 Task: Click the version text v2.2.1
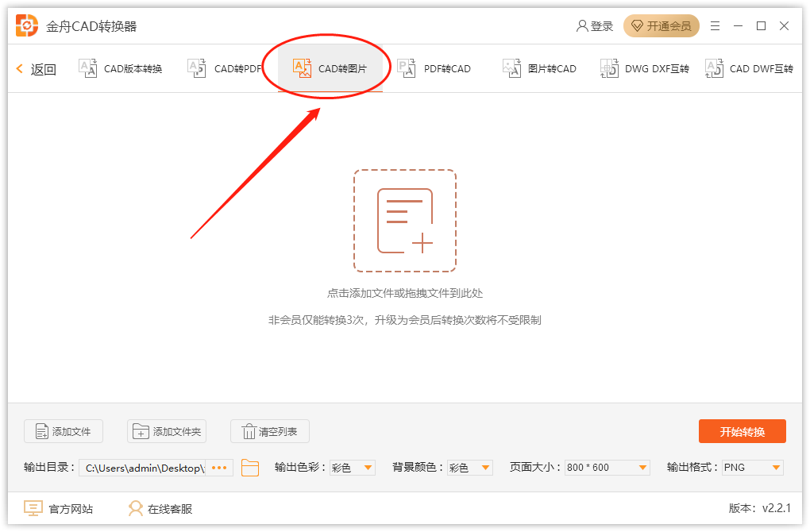click(777, 508)
